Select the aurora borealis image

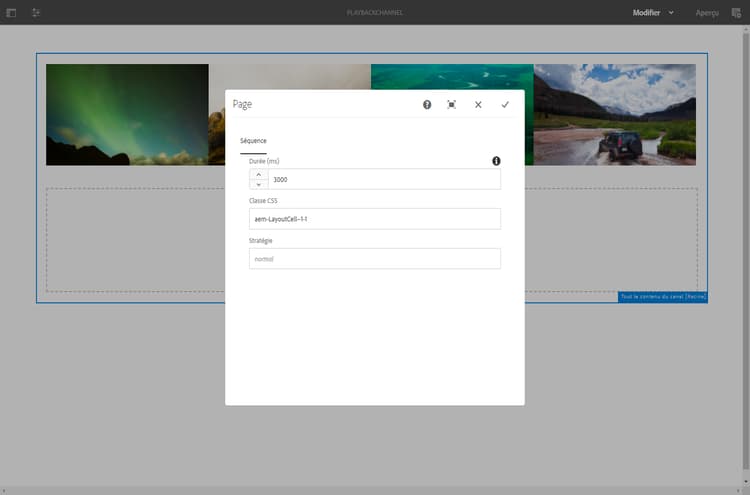[127, 115]
